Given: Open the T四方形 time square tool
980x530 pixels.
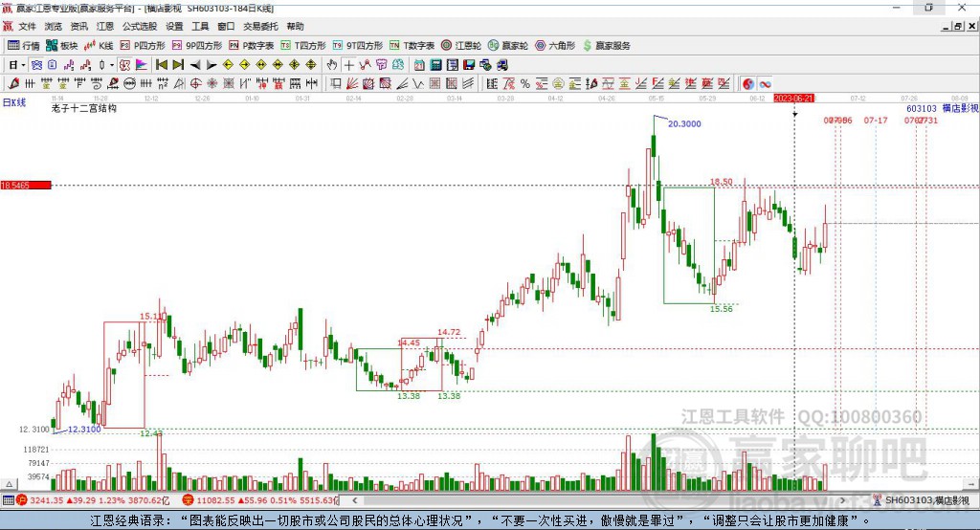Looking at the screenshot, I should tap(303, 46).
